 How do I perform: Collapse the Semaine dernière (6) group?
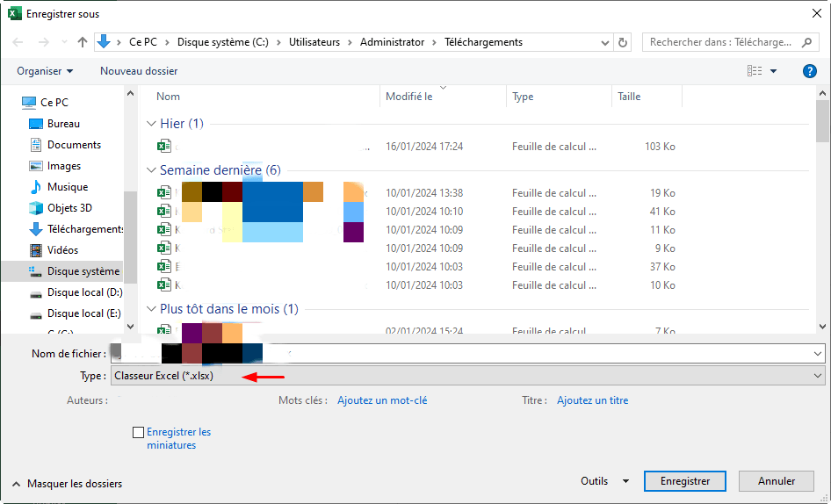151,170
